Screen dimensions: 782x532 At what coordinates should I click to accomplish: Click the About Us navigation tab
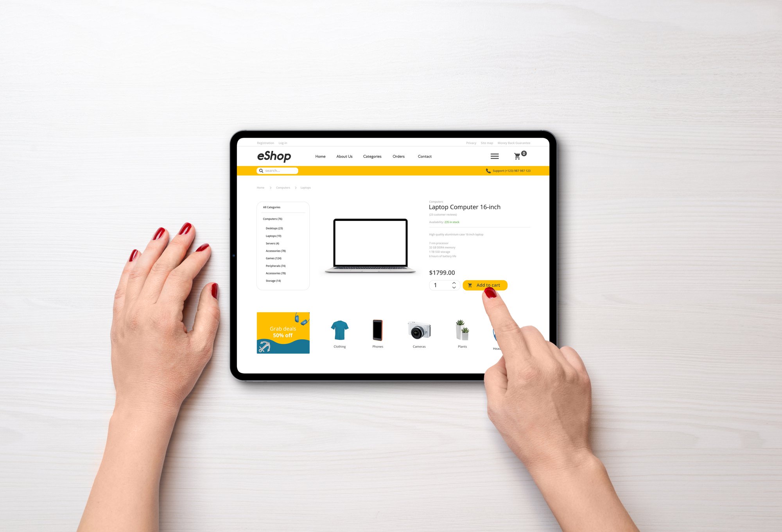point(344,156)
